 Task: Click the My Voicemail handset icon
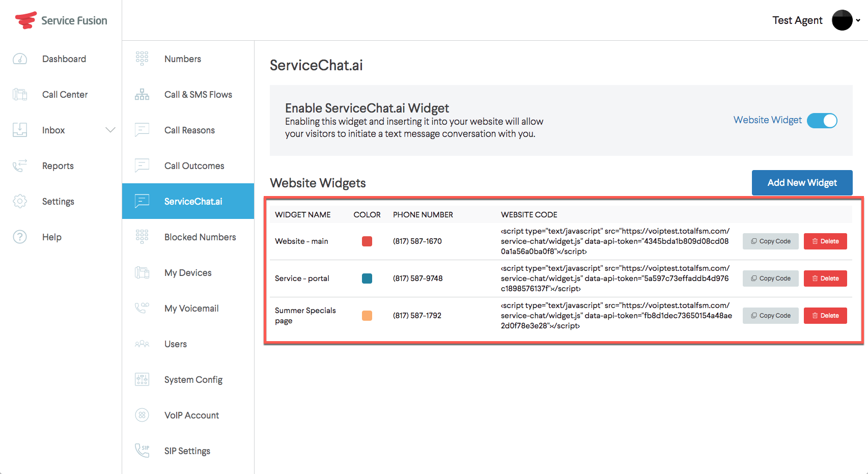tap(142, 308)
